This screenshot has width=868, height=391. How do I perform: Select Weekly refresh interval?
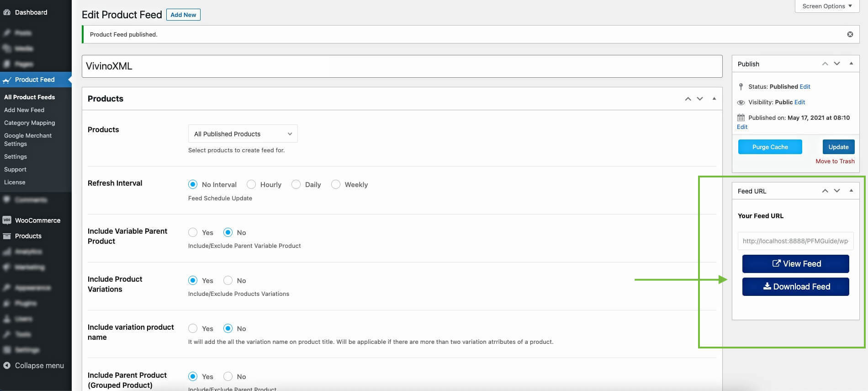(x=336, y=184)
